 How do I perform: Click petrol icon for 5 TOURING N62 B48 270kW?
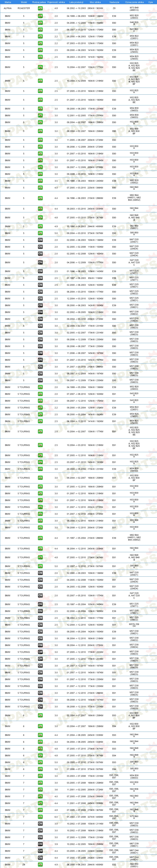[x=40, y=557]
